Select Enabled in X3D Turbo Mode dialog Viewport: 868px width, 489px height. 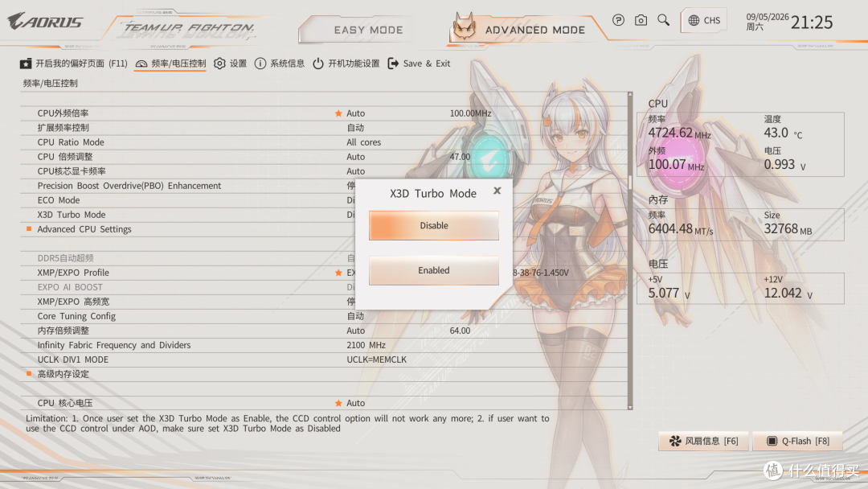pyautogui.click(x=434, y=270)
